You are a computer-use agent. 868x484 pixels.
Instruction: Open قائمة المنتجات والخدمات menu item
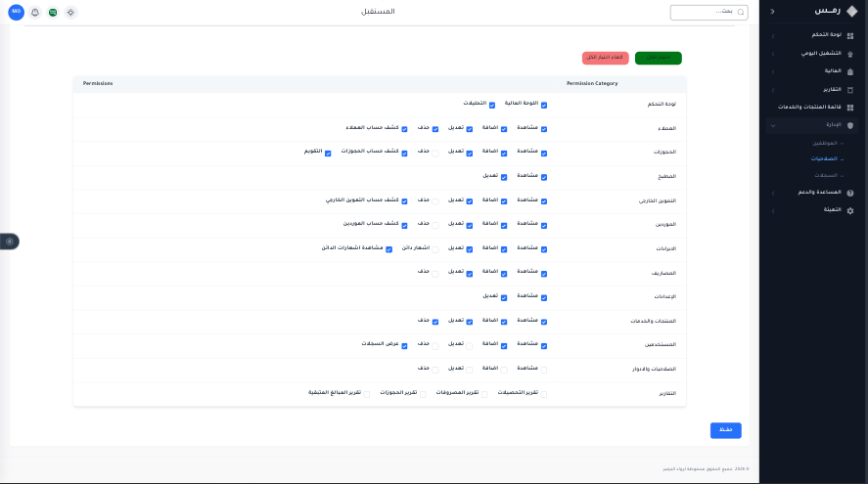point(809,107)
